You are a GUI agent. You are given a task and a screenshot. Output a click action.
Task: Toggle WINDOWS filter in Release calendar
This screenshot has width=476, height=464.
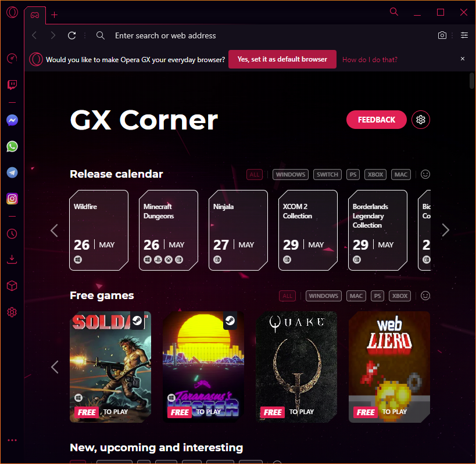[290, 174]
